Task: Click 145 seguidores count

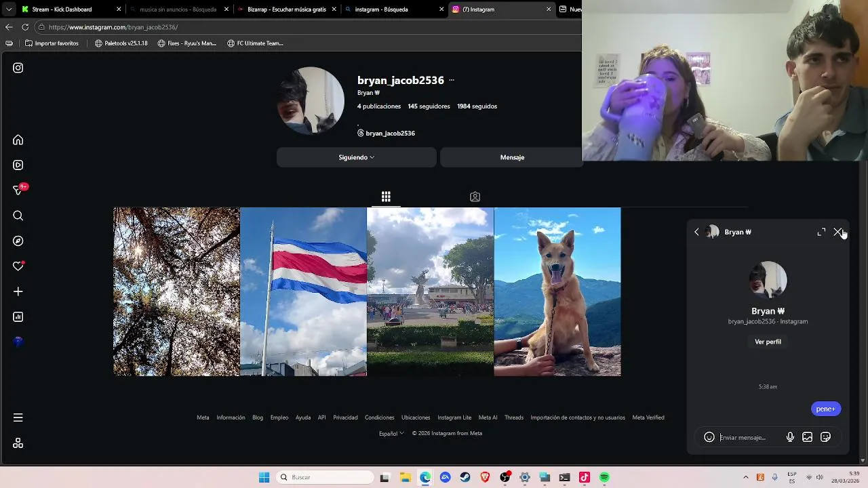Action: coord(429,106)
